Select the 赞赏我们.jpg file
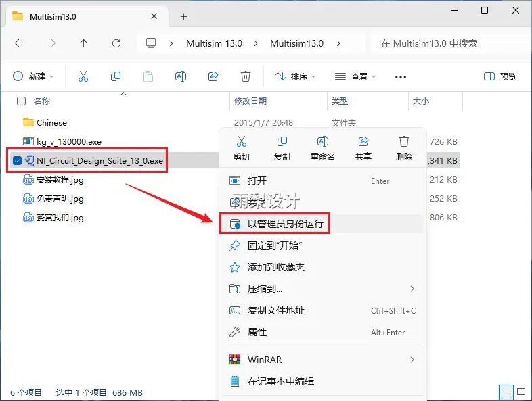This screenshot has width=532, height=401. (x=60, y=218)
